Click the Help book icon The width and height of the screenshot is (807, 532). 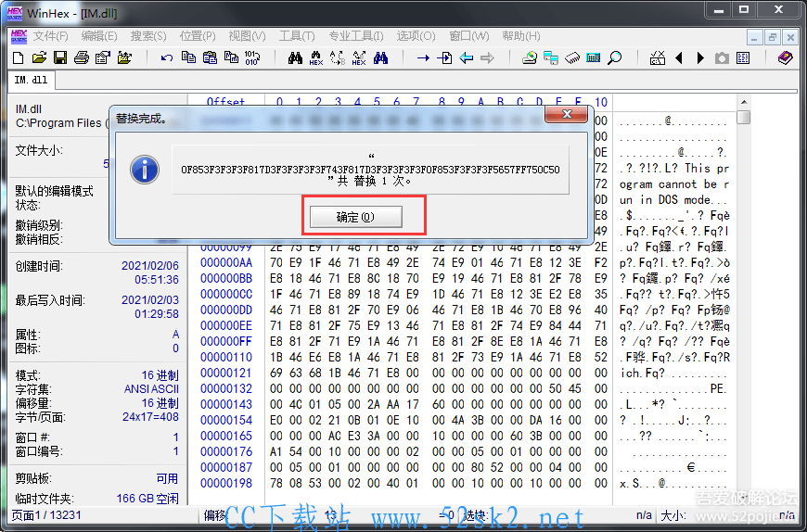coord(785,58)
